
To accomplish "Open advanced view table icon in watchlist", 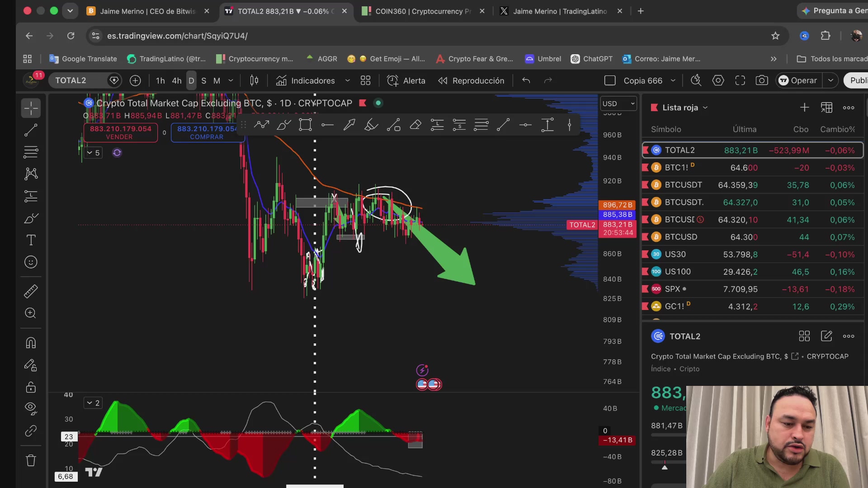I will (826, 108).
